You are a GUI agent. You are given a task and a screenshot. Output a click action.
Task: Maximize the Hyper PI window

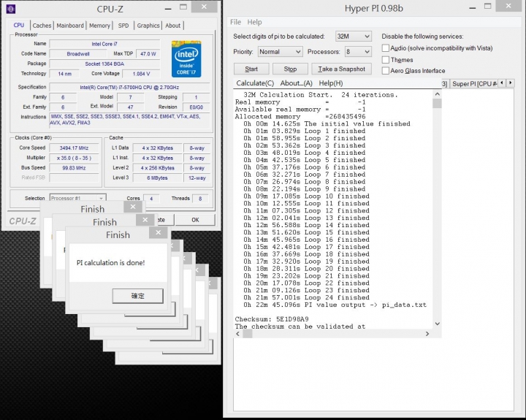(x=488, y=6)
